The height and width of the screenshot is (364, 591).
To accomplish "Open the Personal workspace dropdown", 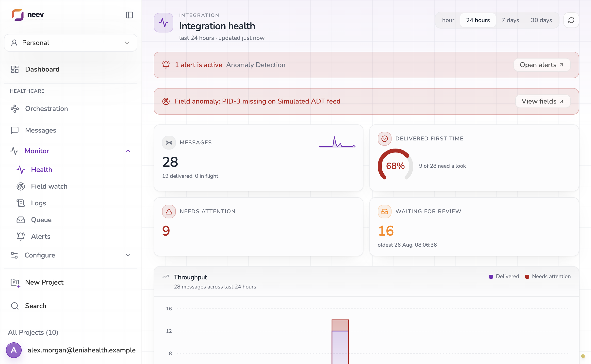I will [71, 43].
